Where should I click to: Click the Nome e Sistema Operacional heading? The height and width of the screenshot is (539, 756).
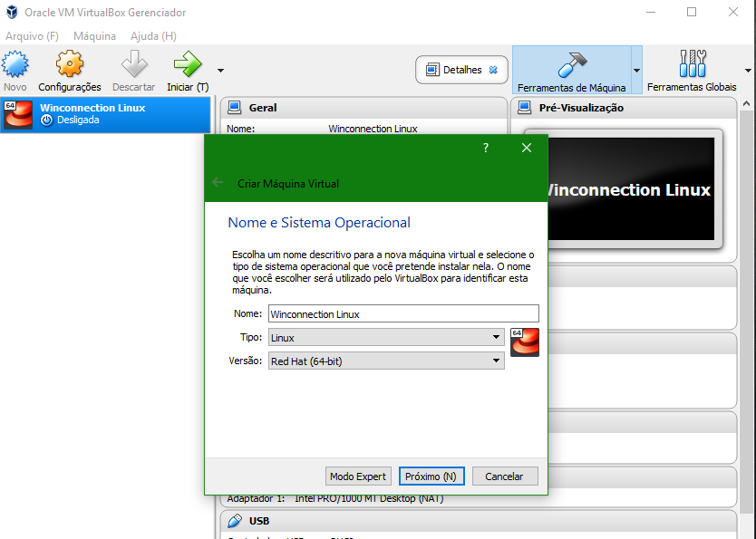coord(319,223)
